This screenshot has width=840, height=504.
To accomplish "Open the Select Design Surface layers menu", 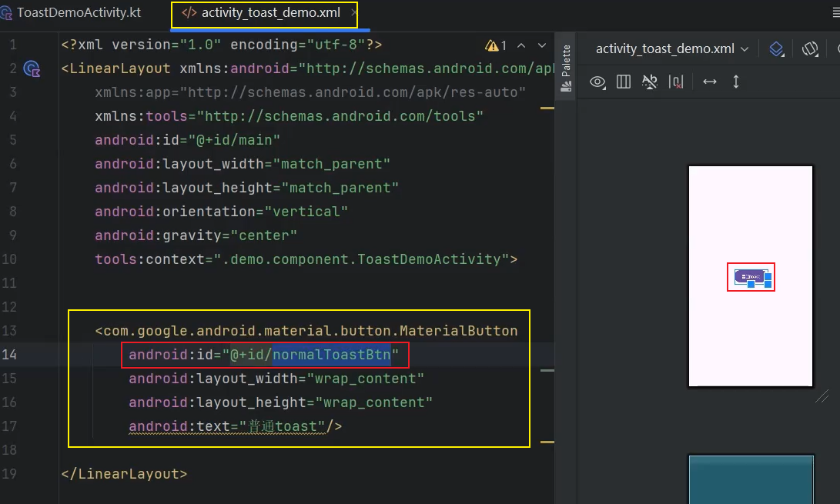I will click(776, 49).
